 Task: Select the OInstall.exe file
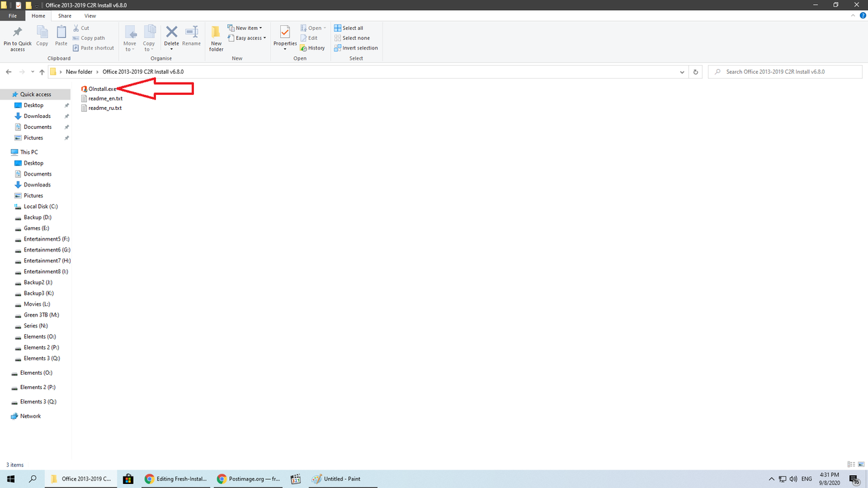point(99,89)
